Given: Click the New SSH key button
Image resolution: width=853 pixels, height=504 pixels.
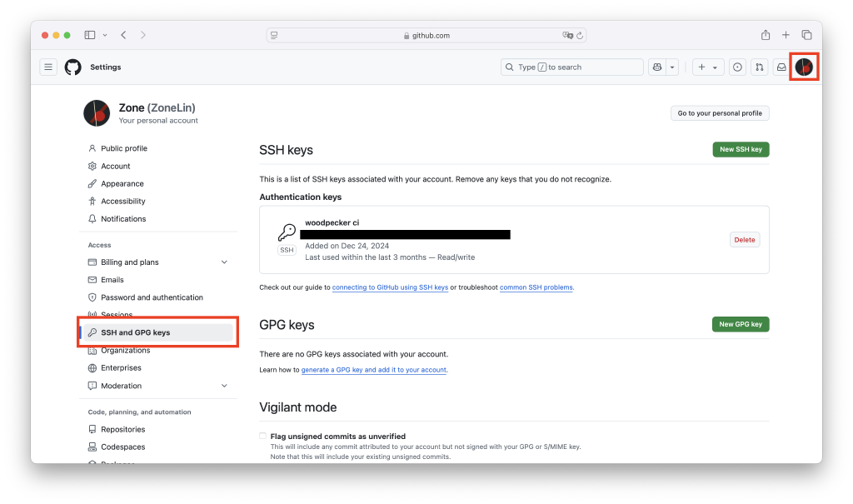Looking at the screenshot, I should click(x=740, y=149).
